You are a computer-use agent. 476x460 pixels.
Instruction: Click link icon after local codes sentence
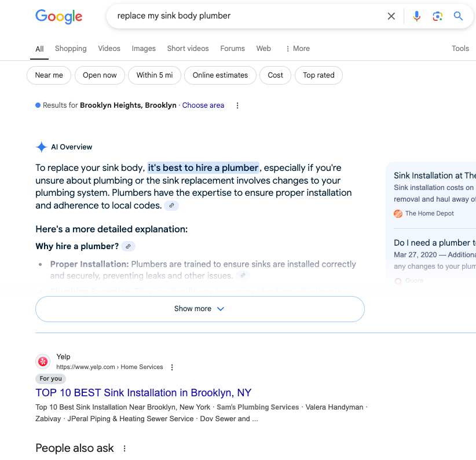(171, 206)
